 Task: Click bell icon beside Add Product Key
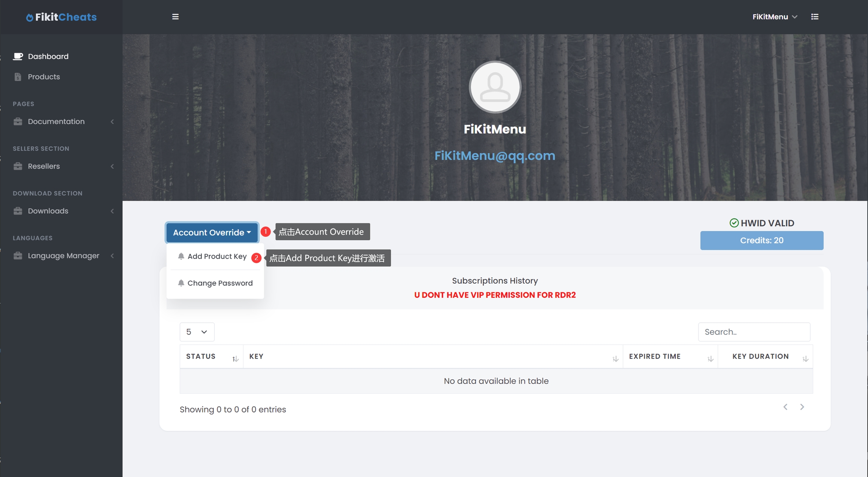coord(181,256)
